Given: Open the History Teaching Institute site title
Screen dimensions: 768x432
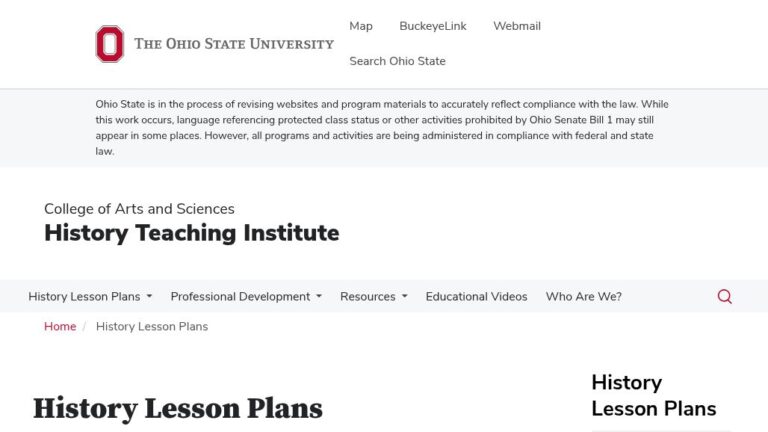Looking at the screenshot, I should point(191,233).
